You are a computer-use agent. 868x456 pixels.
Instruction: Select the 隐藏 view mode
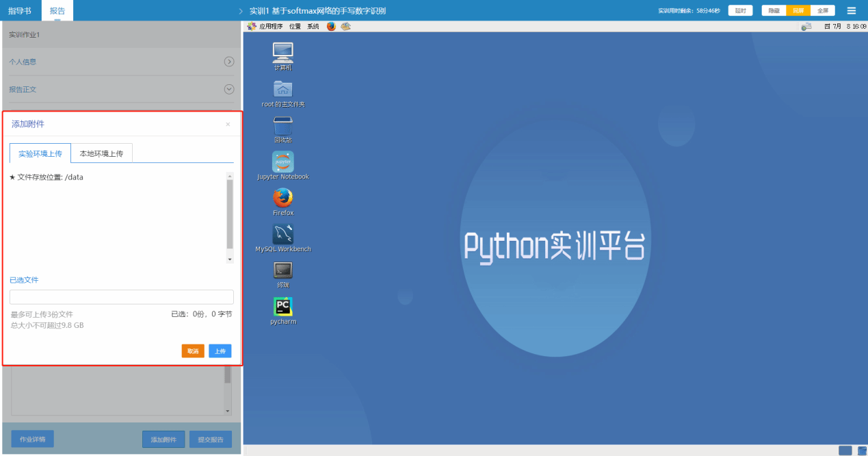click(x=774, y=10)
